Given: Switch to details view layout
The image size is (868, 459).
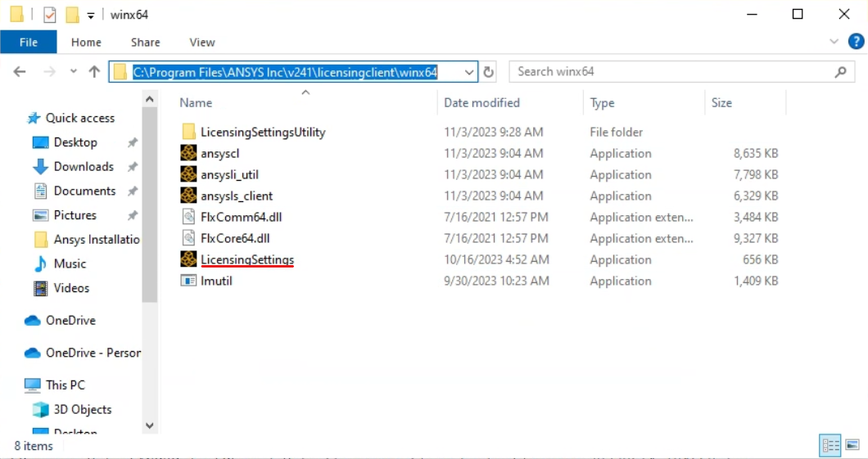Looking at the screenshot, I should pyautogui.click(x=830, y=446).
